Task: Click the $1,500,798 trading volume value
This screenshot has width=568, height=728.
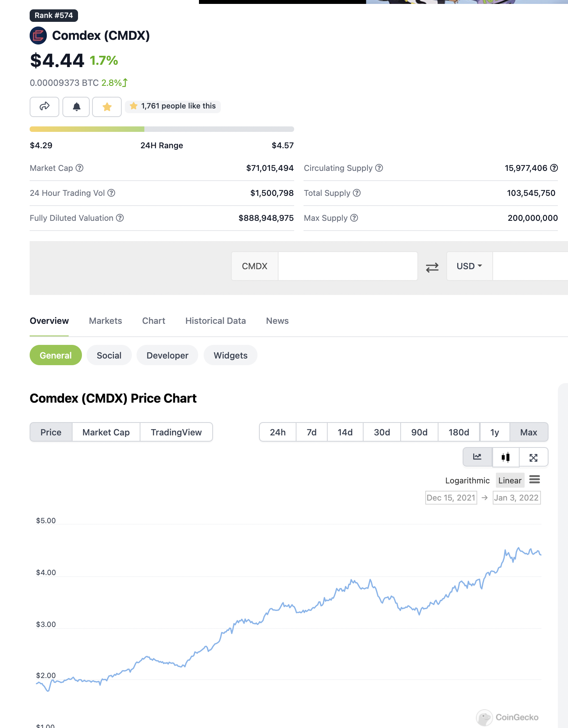Action: [272, 193]
